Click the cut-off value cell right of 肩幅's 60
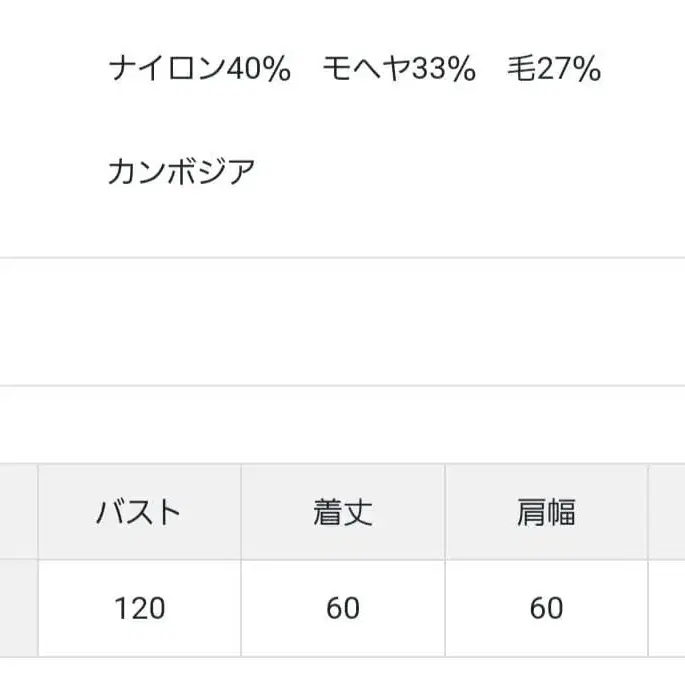Image resolution: width=685 pixels, height=685 pixels. (667, 608)
